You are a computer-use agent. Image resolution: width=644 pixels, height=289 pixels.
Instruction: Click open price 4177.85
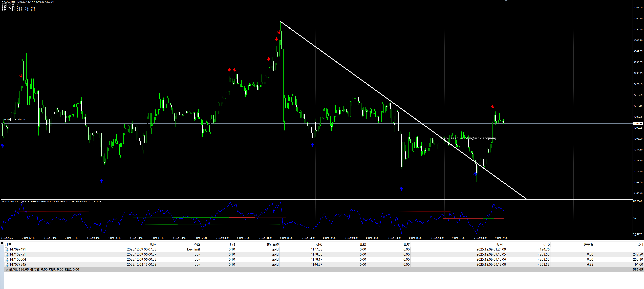[x=316, y=249]
